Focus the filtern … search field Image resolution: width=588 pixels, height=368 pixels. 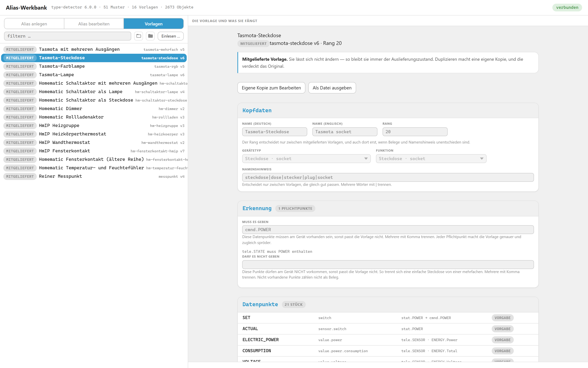tap(68, 36)
